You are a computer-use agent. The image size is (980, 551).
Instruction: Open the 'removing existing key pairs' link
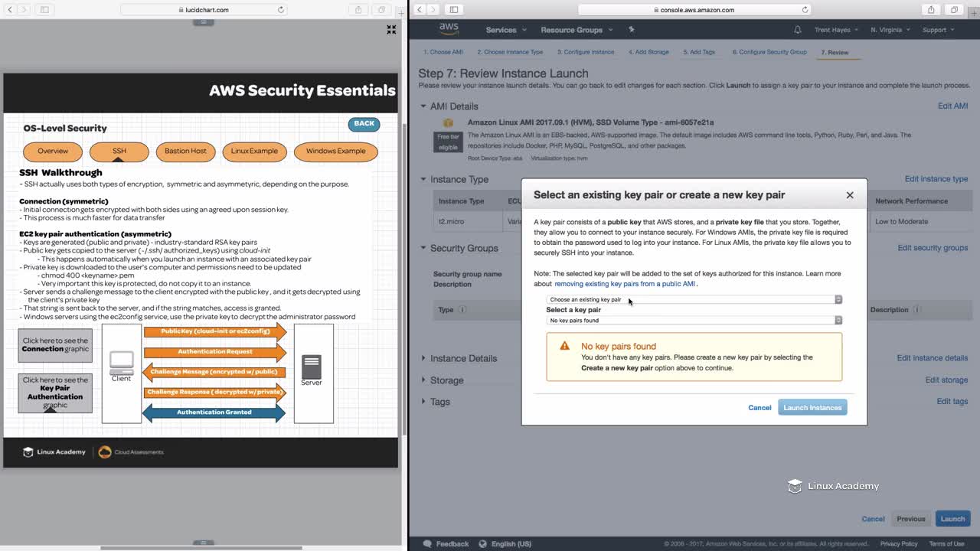coord(625,284)
